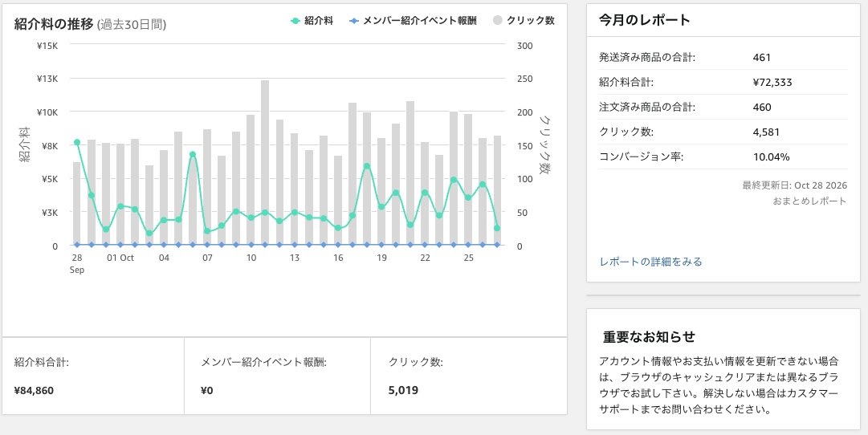Toggle the 紹介料 legend entry
The height and width of the screenshot is (435, 868).
pos(312,21)
